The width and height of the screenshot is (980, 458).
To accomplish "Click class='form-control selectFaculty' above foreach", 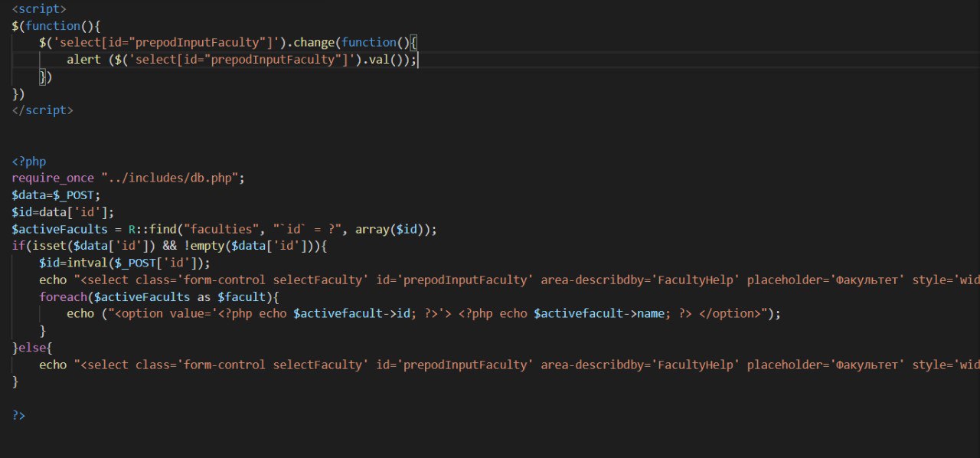I will 252,280.
